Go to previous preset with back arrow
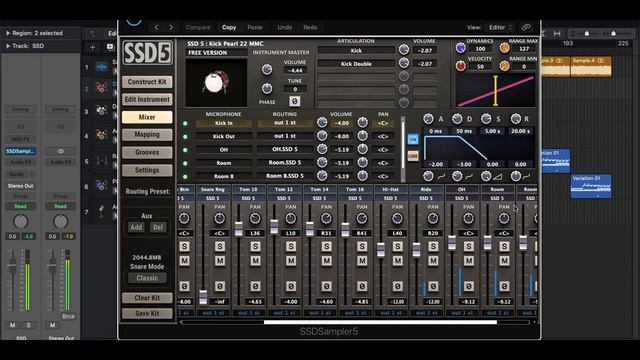Screen dimensions: 640x360 click(156, 27)
